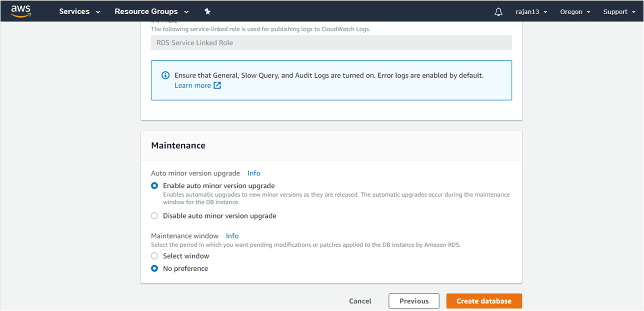The height and width of the screenshot is (311, 644).
Task: Open the Learn more link
Action: (x=192, y=85)
